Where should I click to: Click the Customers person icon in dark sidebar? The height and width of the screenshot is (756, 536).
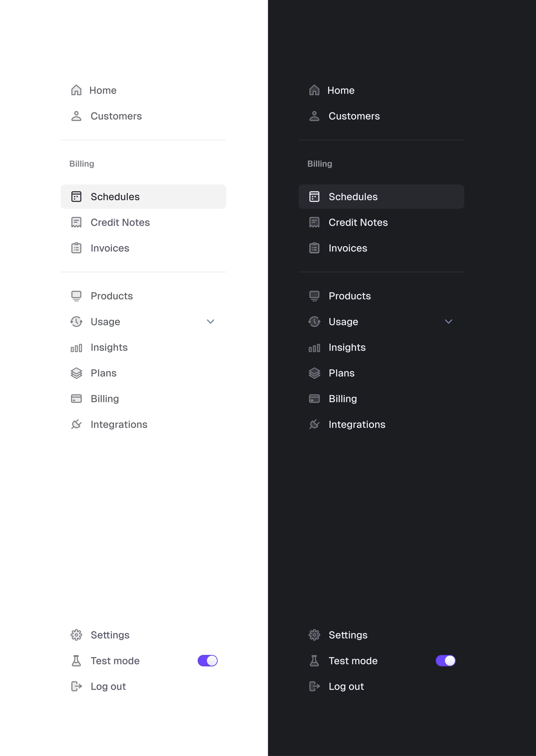tap(314, 116)
